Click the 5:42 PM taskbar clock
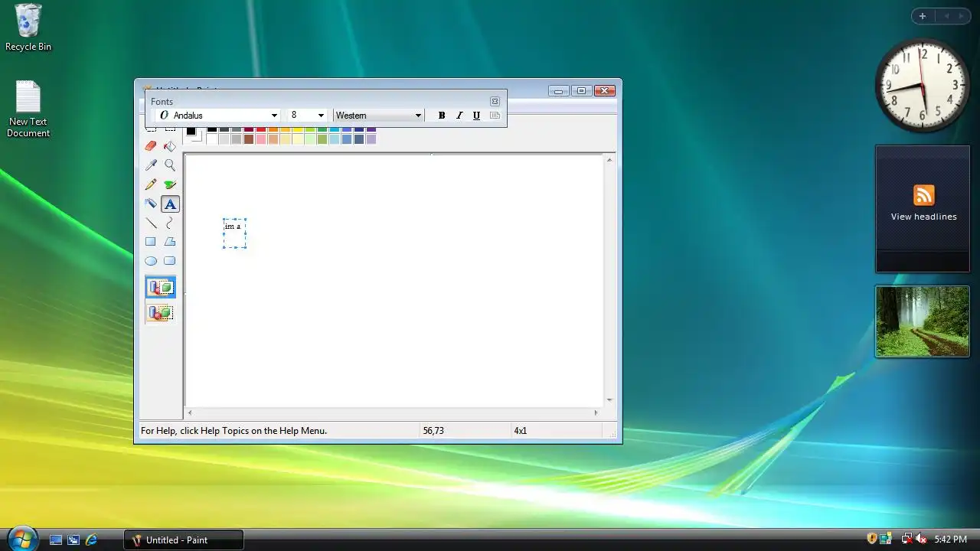Image resolution: width=980 pixels, height=551 pixels. pos(950,540)
